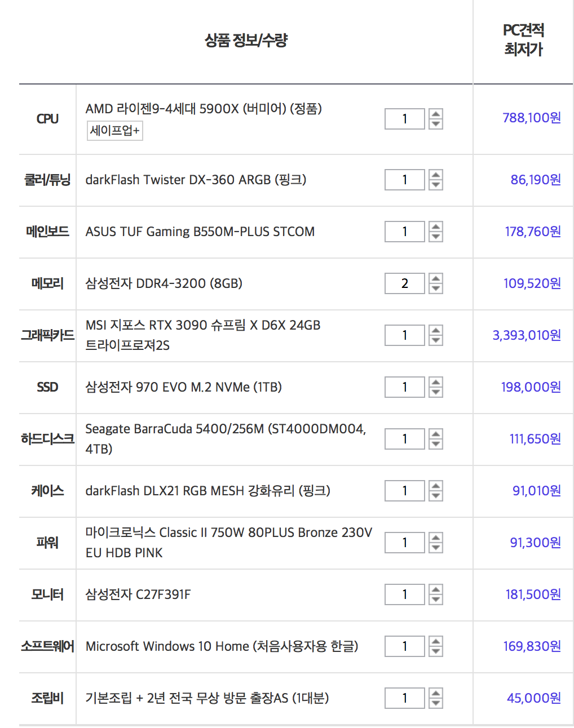The image size is (574, 728).
Task: Increase hard disk quantity up arrow
Action: click(x=435, y=433)
